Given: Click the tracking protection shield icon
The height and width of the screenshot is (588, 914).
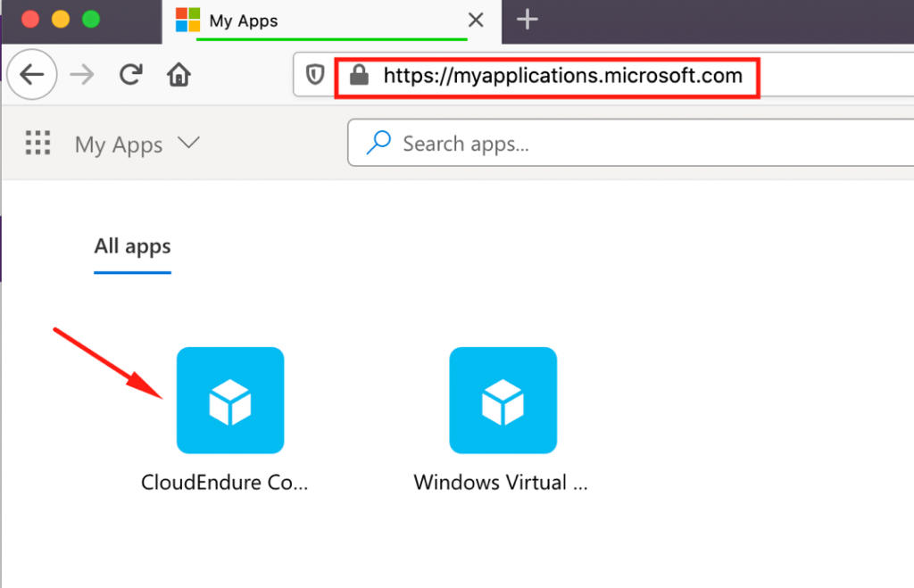Looking at the screenshot, I should point(314,75).
